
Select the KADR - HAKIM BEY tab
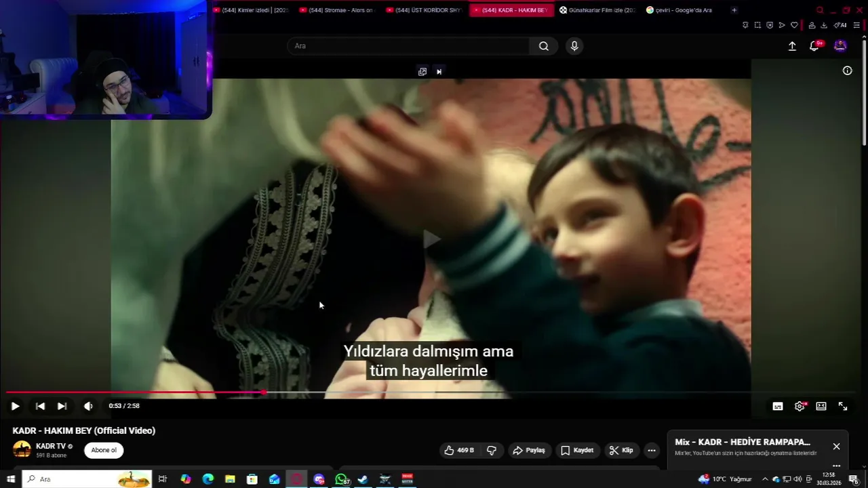point(511,10)
